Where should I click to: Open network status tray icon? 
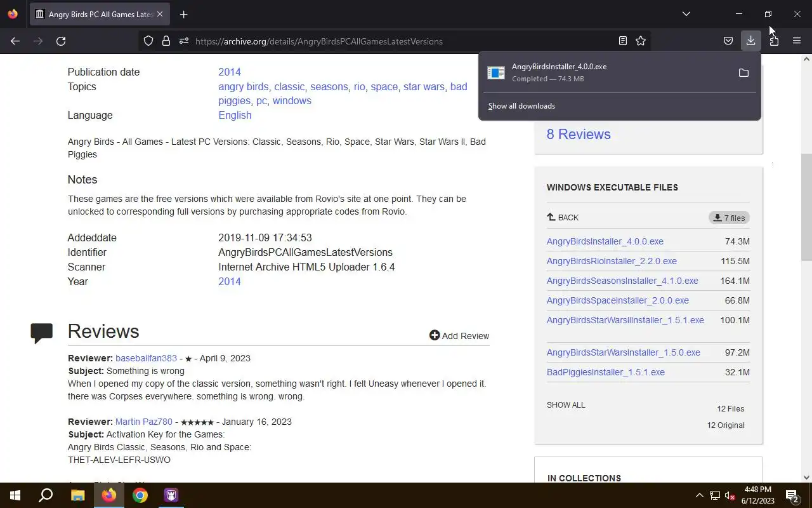click(x=715, y=495)
